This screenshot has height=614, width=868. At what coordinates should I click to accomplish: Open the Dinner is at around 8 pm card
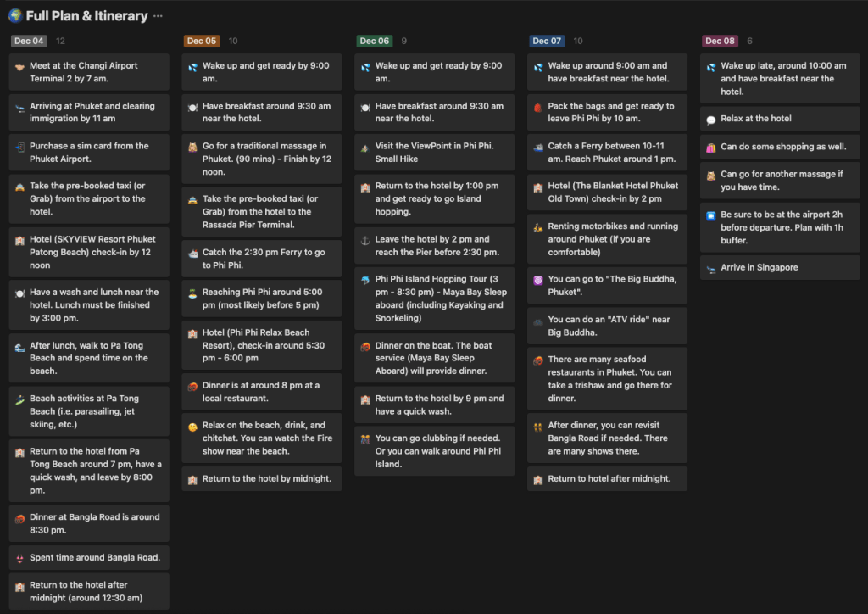coord(262,392)
